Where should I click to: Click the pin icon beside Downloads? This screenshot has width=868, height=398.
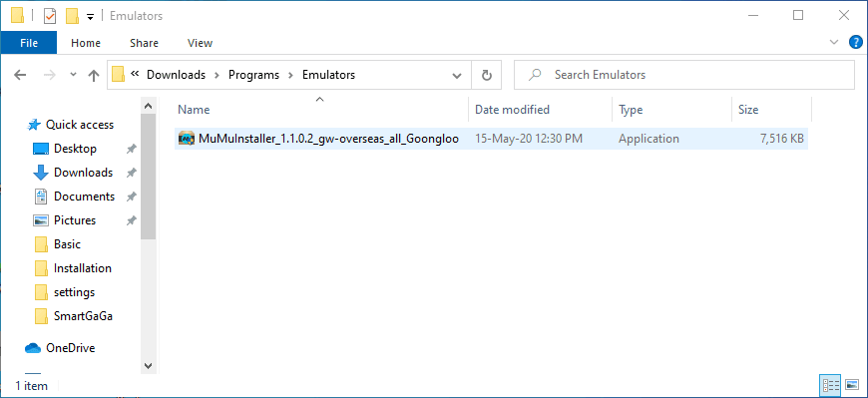[131, 173]
